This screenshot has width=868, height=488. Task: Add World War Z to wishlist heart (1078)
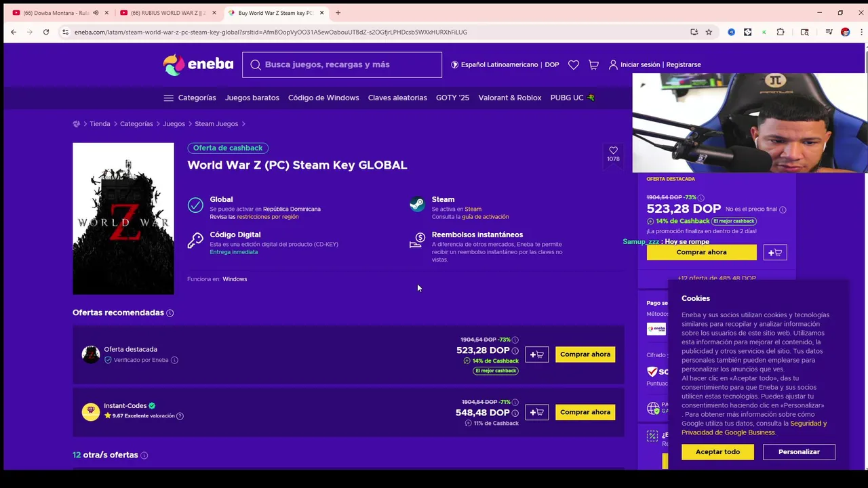[x=613, y=154]
